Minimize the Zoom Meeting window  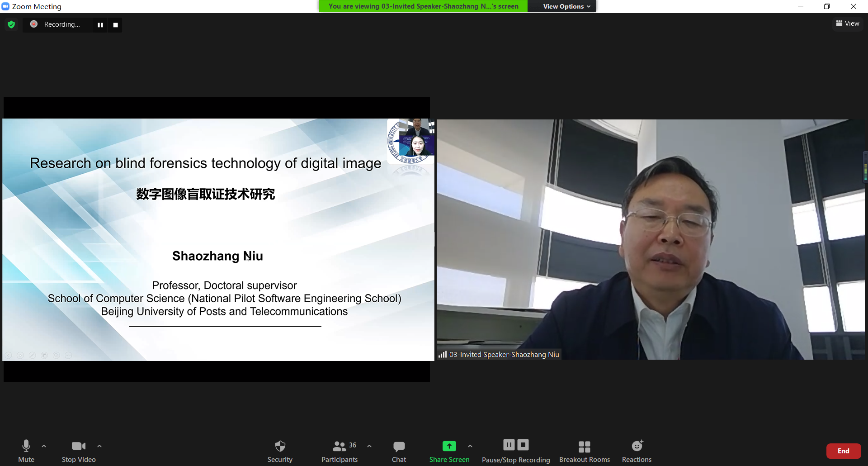[x=801, y=6]
